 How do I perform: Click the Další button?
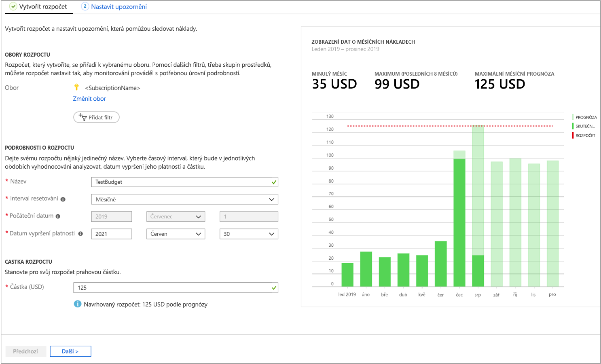(x=70, y=351)
